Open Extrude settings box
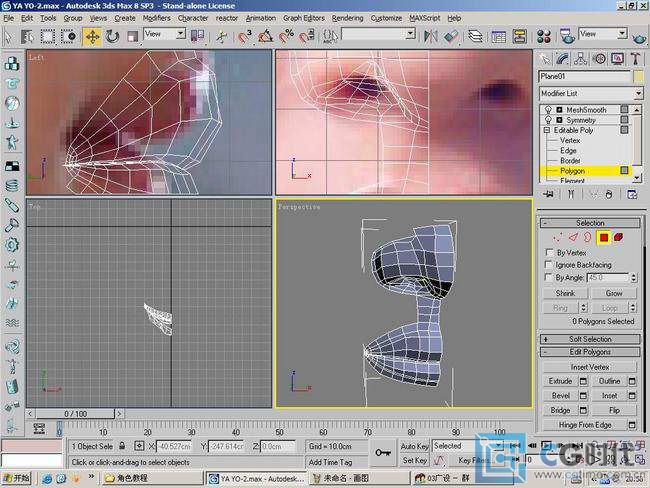The image size is (650, 488). pos(583,381)
